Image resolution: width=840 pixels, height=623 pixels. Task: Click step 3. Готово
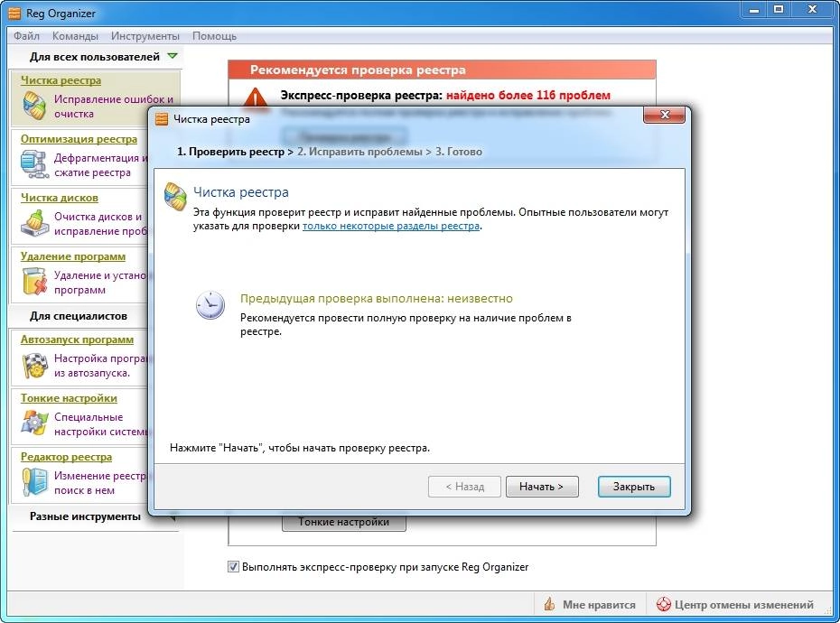point(459,152)
